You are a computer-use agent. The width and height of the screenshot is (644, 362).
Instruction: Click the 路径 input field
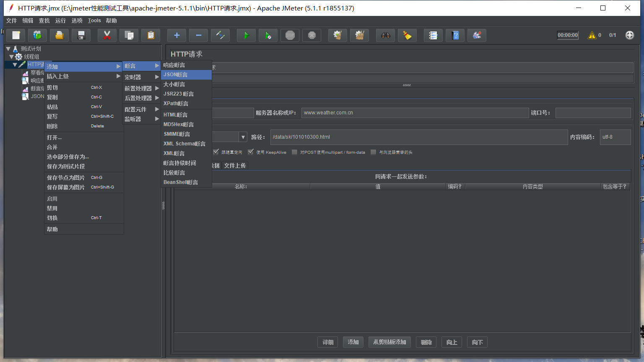point(419,137)
